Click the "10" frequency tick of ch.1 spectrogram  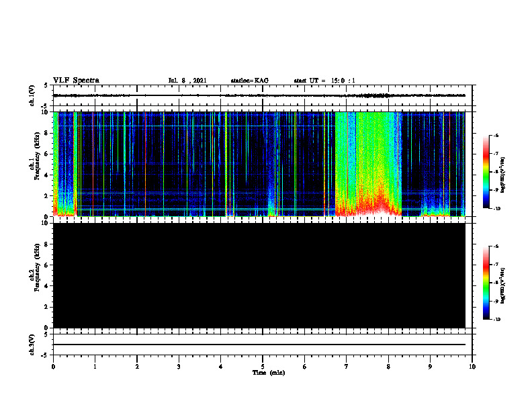click(x=45, y=112)
